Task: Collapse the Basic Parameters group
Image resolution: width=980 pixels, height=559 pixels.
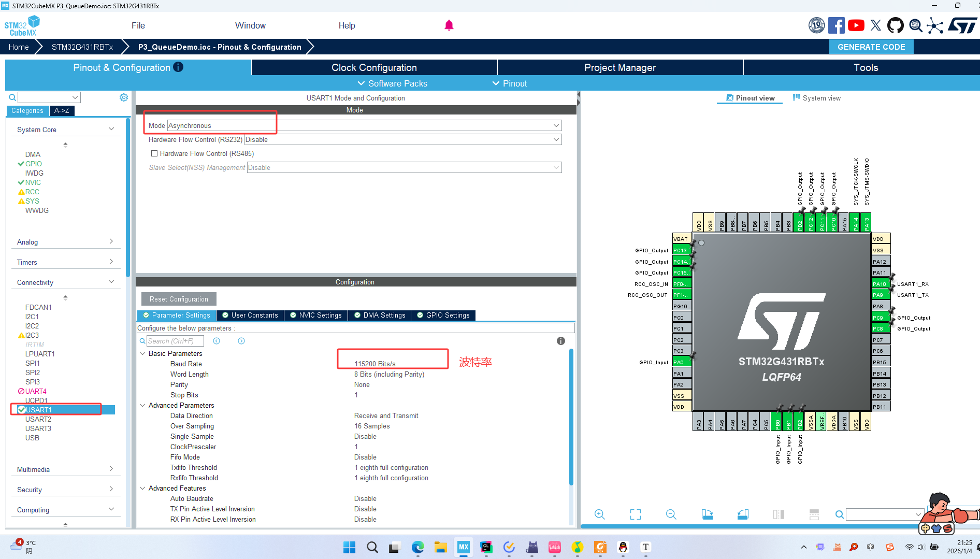Action: (143, 353)
